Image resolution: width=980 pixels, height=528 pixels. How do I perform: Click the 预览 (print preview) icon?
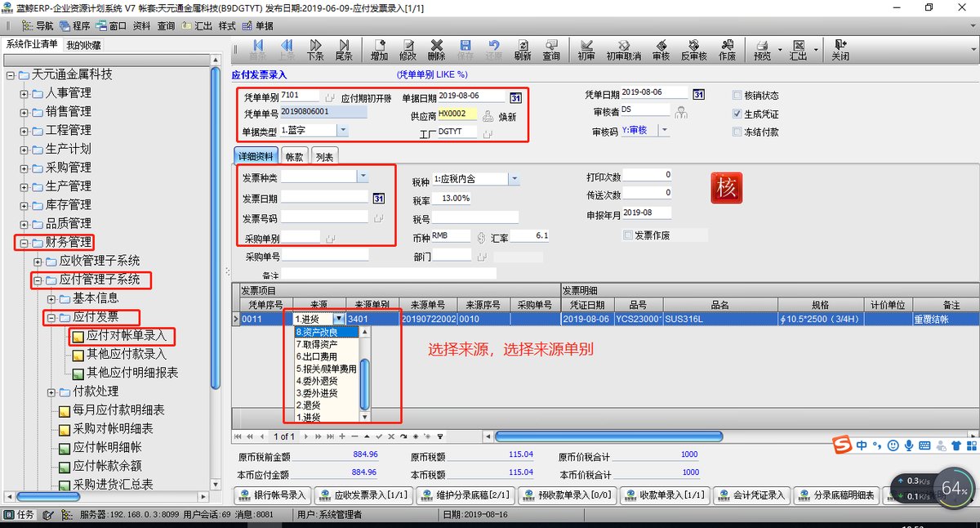(762, 50)
